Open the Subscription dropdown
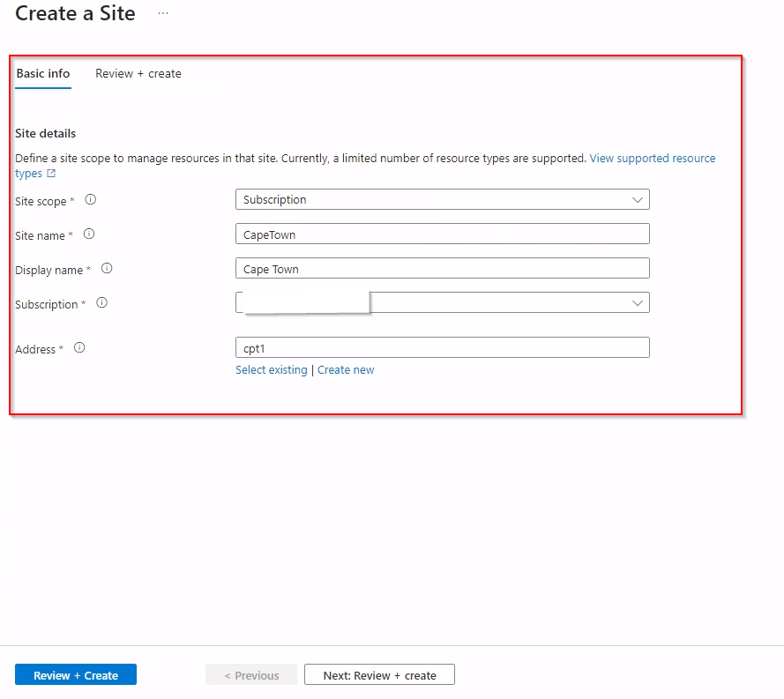Image resolution: width=784 pixels, height=699 pixels. (442, 302)
